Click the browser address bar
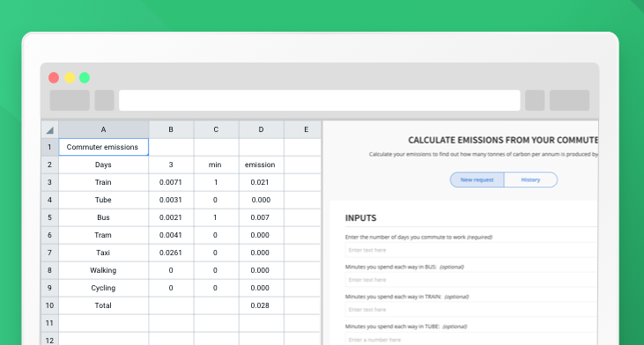Viewport: 644px width, 345px height. click(320, 100)
